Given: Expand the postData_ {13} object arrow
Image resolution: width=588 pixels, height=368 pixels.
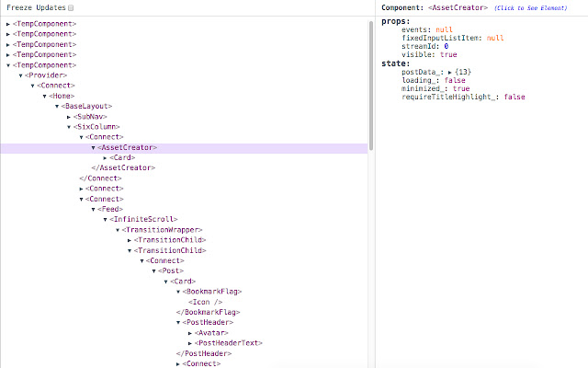Looking at the screenshot, I should [449, 72].
